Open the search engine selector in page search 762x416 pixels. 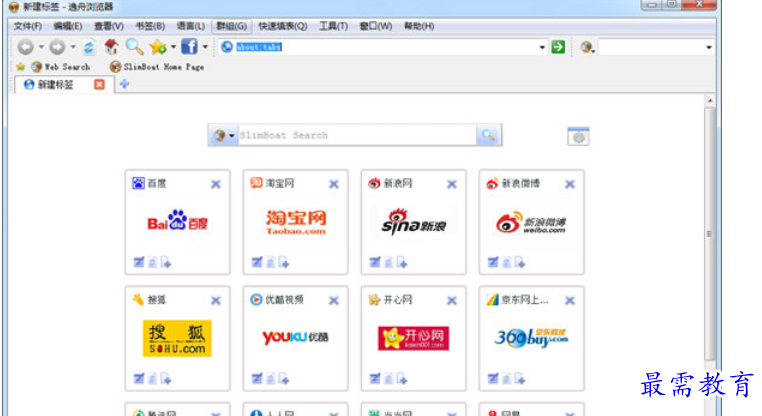click(223, 136)
